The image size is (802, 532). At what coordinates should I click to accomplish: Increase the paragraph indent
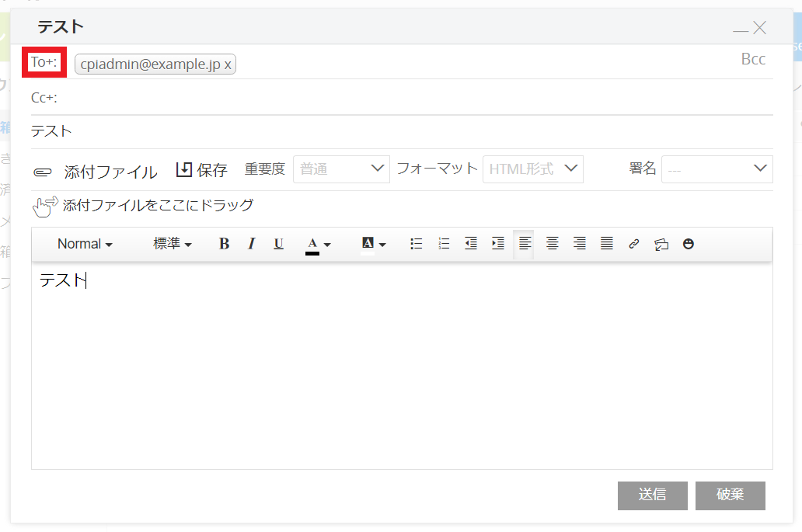[x=498, y=244]
